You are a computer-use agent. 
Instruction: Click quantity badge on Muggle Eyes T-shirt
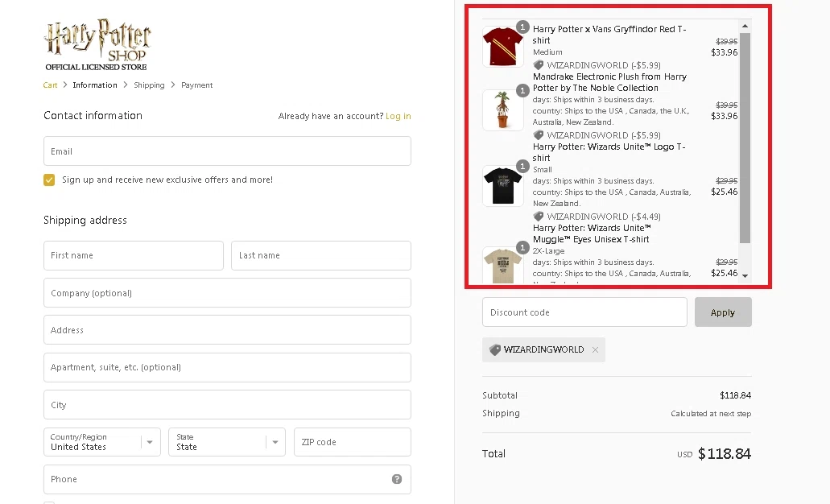tap(522, 248)
